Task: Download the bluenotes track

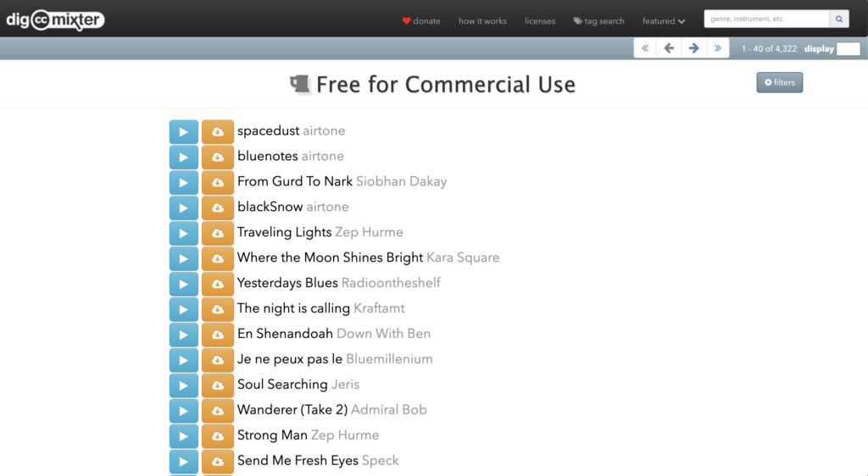Action: tap(218, 158)
